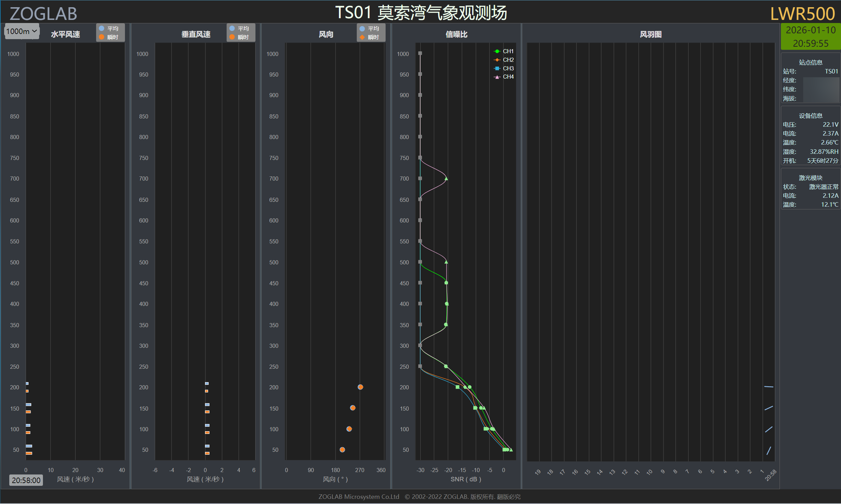Click the 信噪比 panel title
841x504 pixels.
[x=456, y=34]
